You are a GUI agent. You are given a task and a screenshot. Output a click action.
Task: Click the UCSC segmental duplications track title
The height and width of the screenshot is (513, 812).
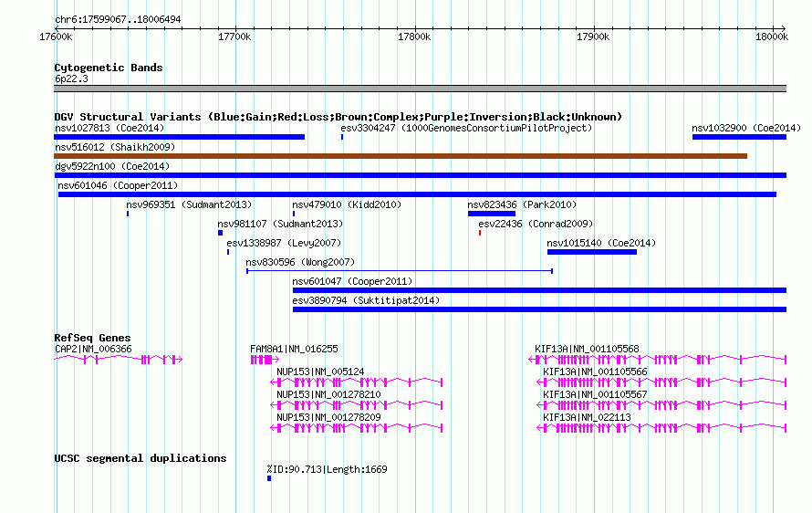(x=141, y=458)
